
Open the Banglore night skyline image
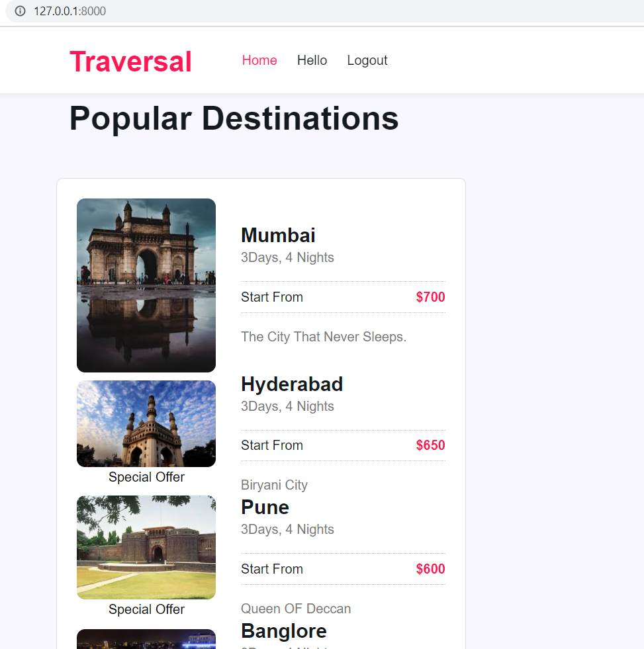pyautogui.click(x=146, y=639)
